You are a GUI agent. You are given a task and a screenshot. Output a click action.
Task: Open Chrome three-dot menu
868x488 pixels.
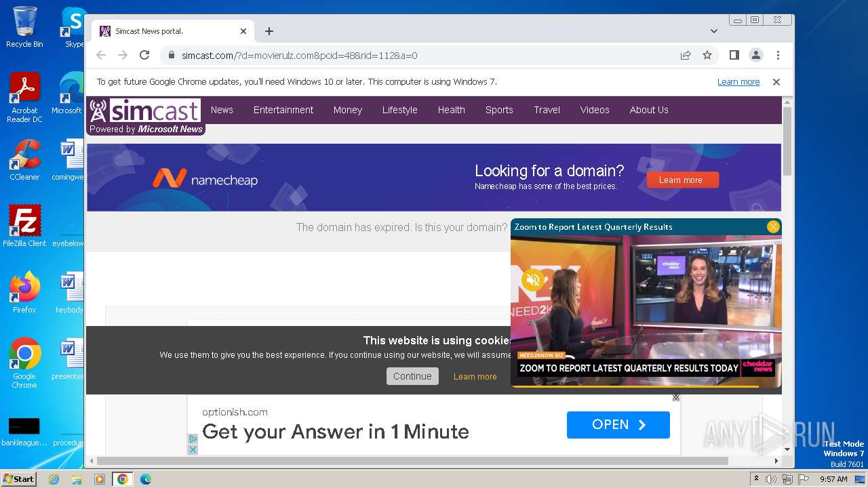click(778, 55)
